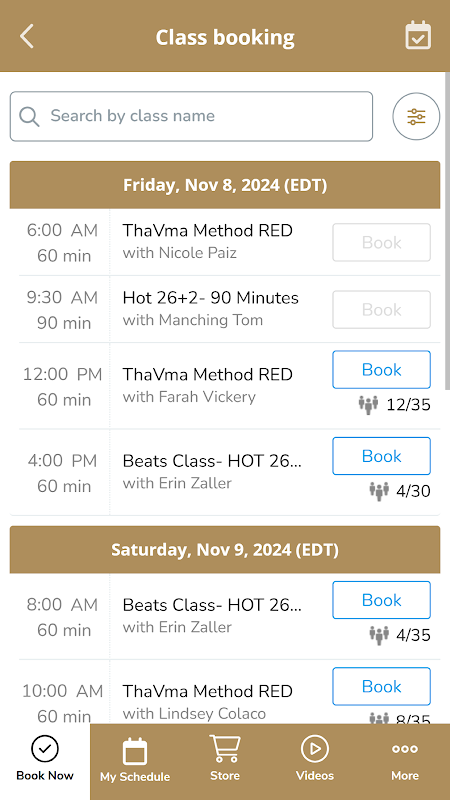Tap the Saturday, Nov 9, 2024 date header
450x800 pixels.
225,549
